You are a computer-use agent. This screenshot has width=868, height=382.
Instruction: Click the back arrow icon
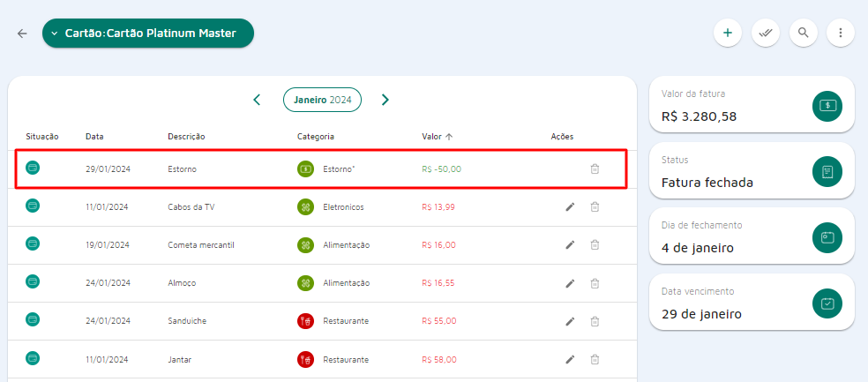(x=22, y=34)
